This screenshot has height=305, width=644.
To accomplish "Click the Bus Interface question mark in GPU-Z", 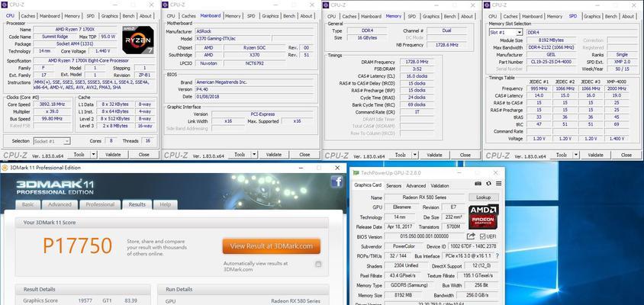I will (x=497, y=255).
